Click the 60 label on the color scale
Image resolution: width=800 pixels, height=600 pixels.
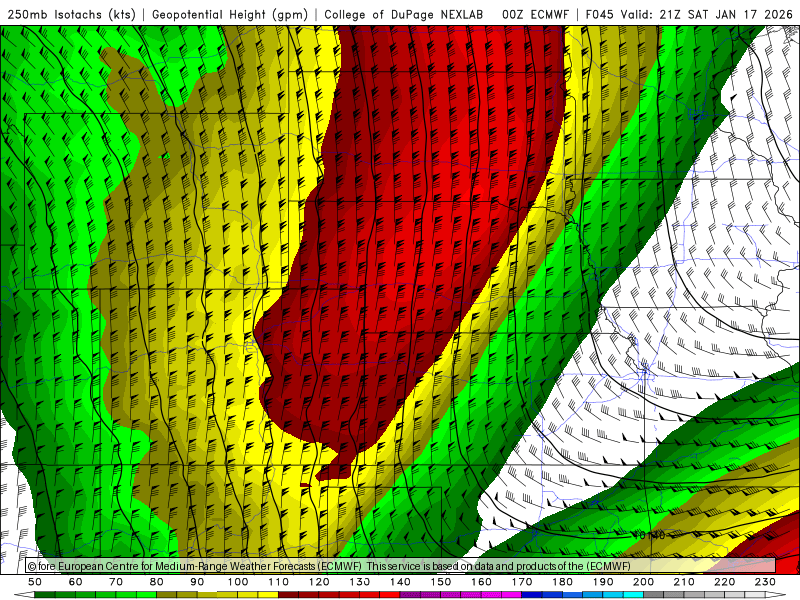pyautogui.click(x=76, y=582)
